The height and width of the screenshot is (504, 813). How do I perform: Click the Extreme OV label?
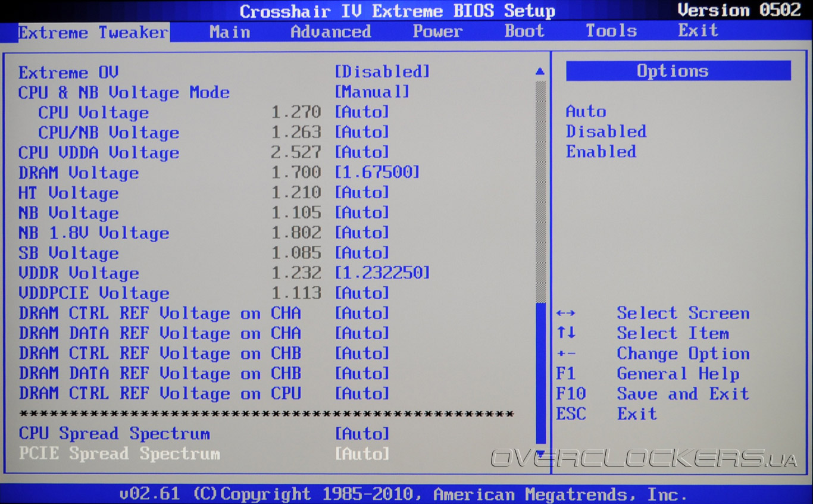pyautogui.click(x=68, y=73)
